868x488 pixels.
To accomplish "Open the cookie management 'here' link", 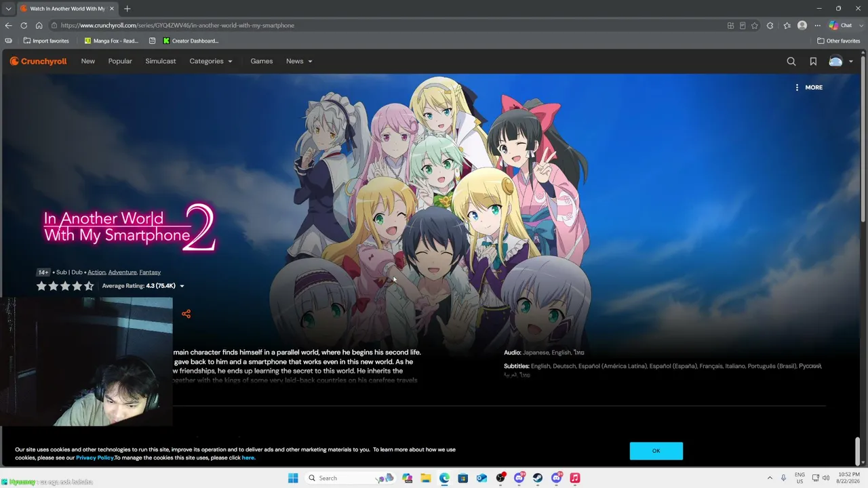I will tap(248, 457).
